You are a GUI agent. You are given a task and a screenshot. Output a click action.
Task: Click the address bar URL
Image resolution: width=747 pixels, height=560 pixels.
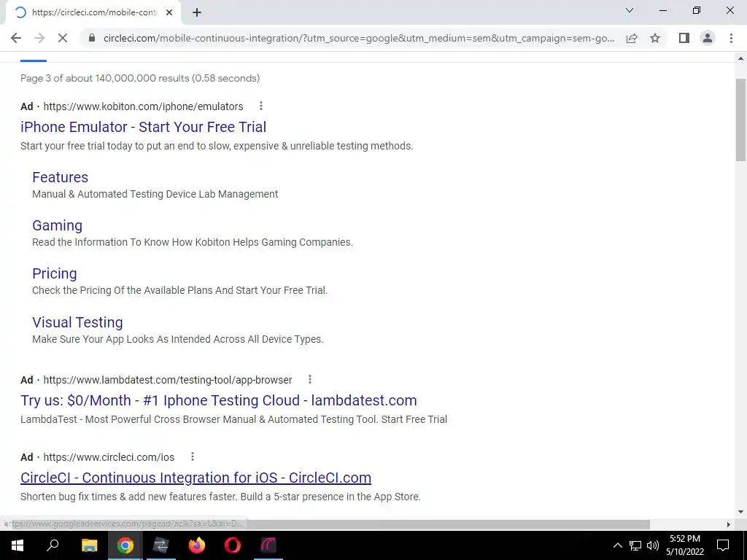(359, 38)
